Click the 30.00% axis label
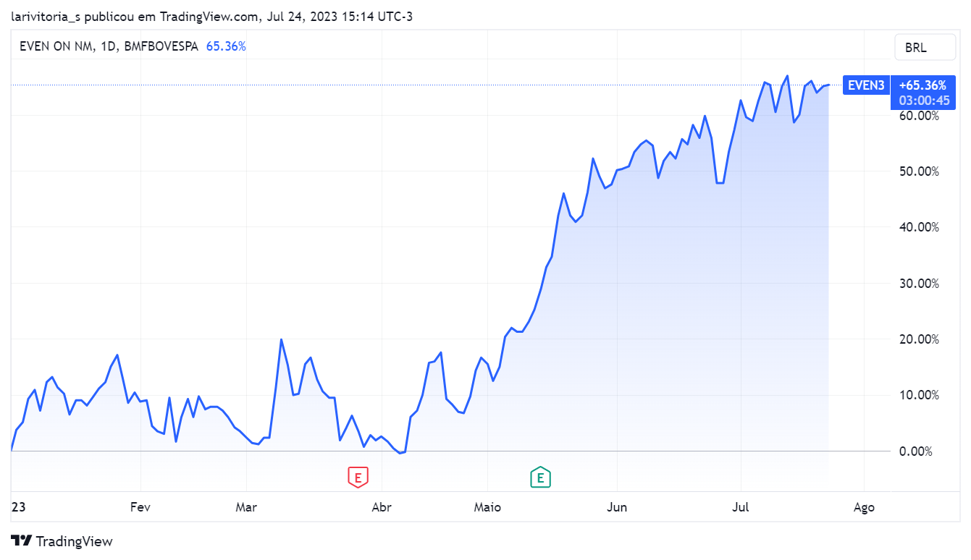The image size is (971, 560). (917, 284)
